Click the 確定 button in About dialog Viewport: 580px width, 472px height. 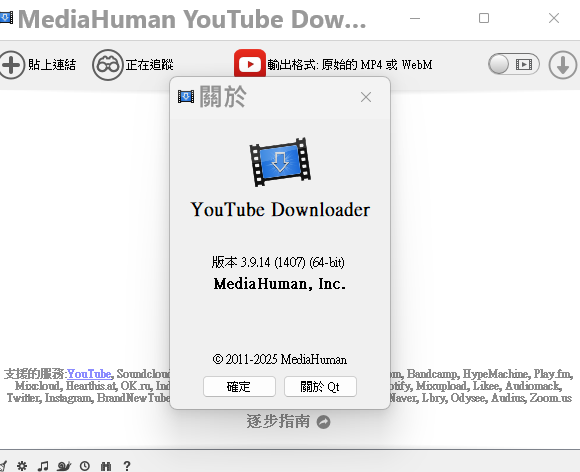pyautogui.click(x=239, y=387)
